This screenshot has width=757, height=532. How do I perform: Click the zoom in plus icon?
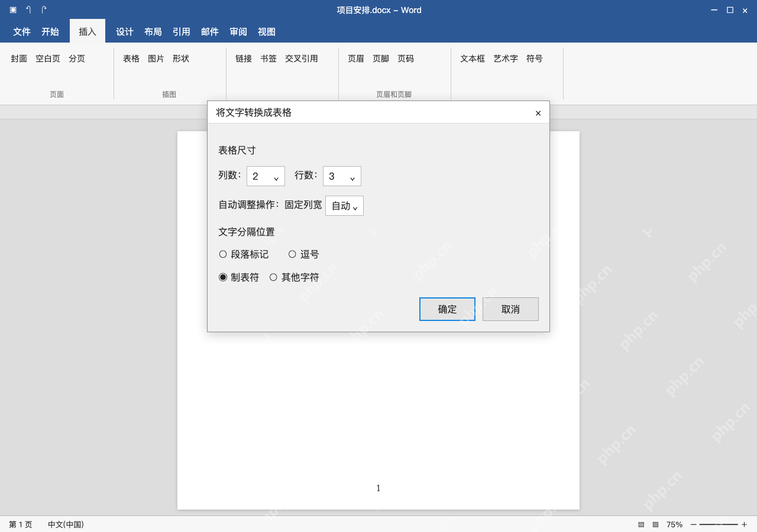tap(744, 524)
